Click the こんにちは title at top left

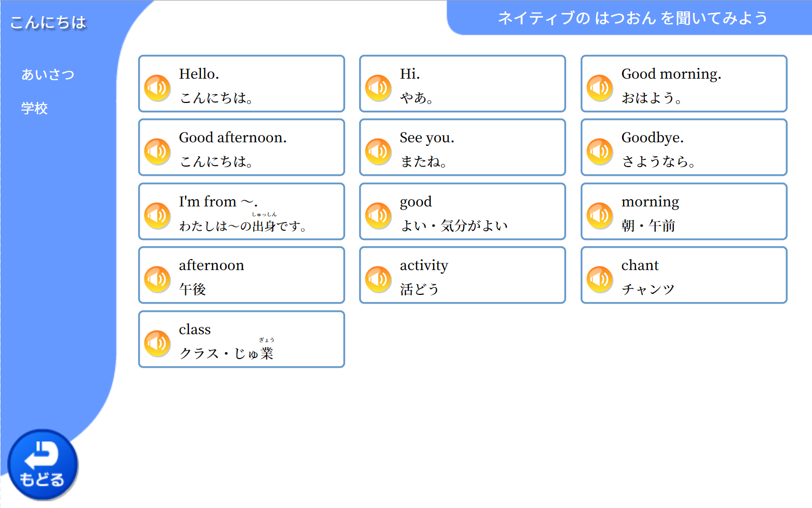[48, 22]
